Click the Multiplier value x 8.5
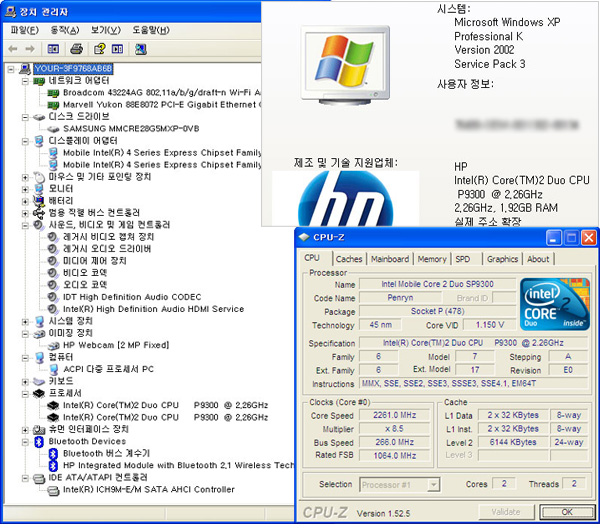 (395, 429)
